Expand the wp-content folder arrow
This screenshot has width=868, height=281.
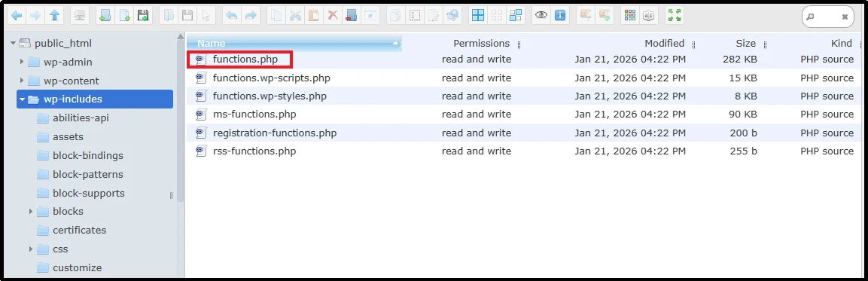click(x=22, y=81)
